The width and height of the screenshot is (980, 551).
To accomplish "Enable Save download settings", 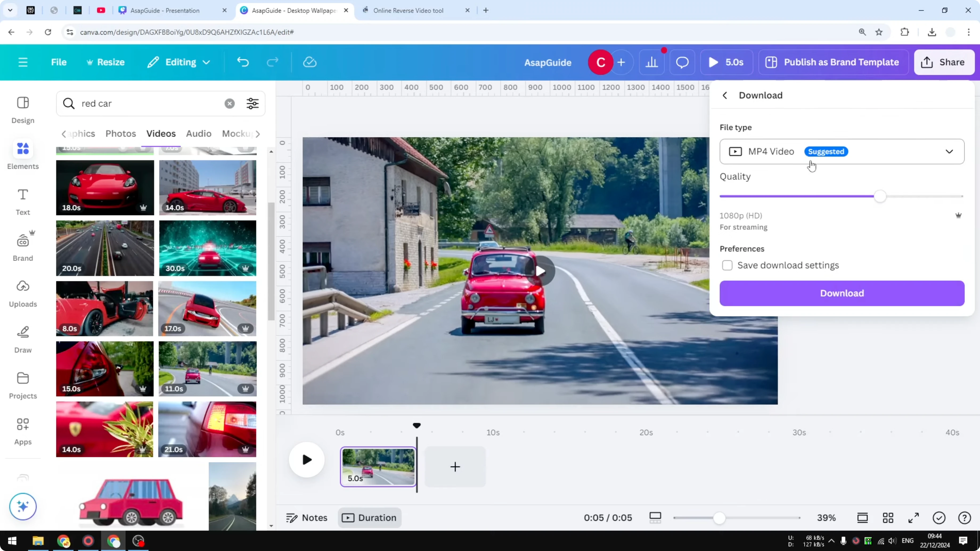I will (x=727, y=265).
